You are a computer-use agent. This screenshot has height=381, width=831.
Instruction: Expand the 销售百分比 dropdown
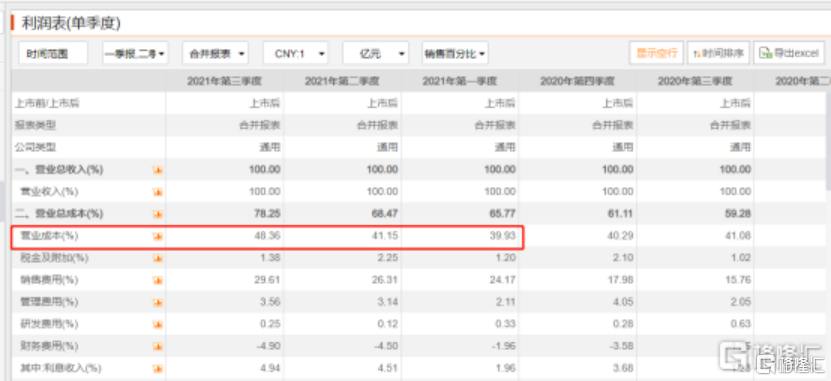coord(455,53)
